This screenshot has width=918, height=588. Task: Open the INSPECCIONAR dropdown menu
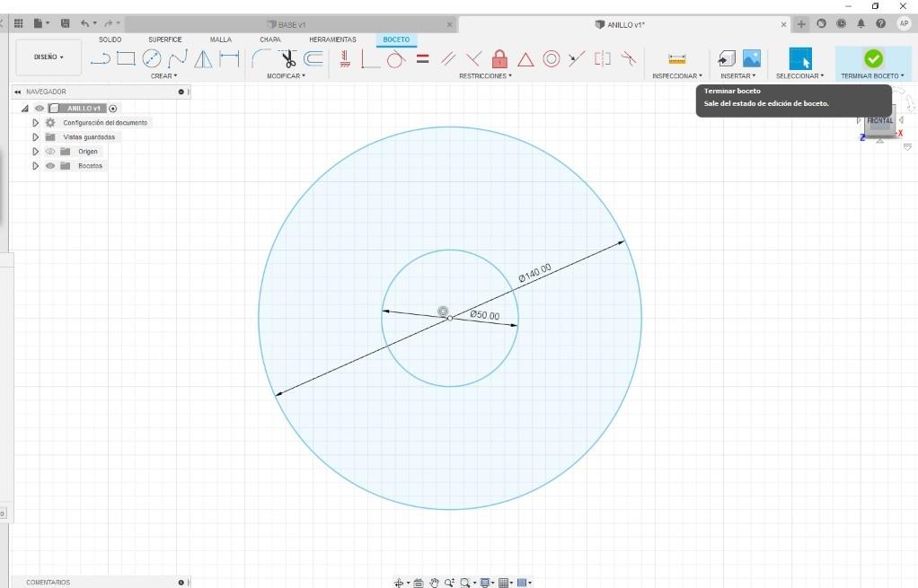point(676,76)
